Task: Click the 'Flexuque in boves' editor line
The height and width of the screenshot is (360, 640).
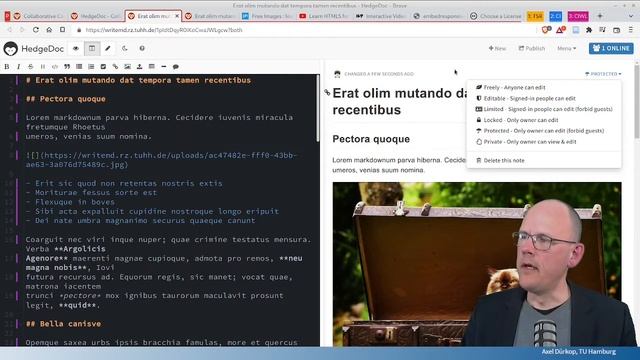Action: click(x=70, y=202)
